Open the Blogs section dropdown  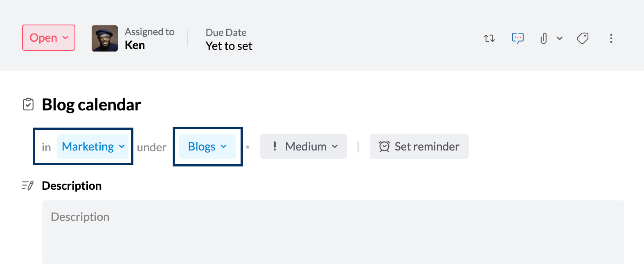tap(207, 146)
